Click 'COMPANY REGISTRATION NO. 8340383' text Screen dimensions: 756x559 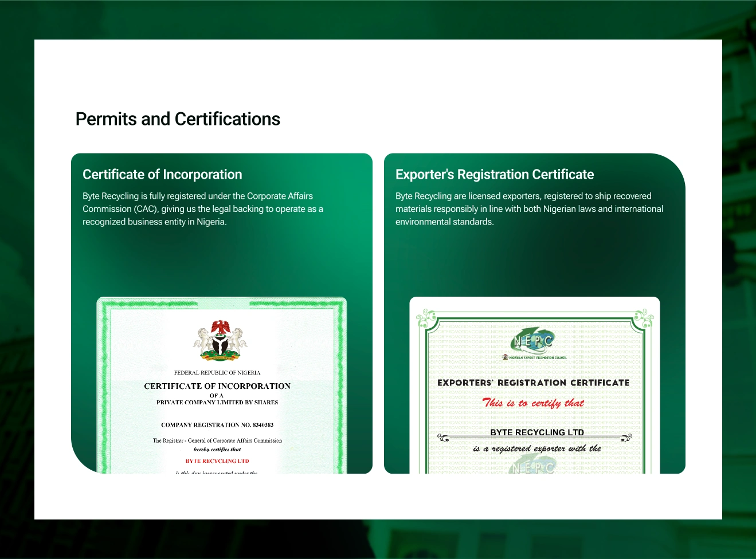click(x=217, y=425)
